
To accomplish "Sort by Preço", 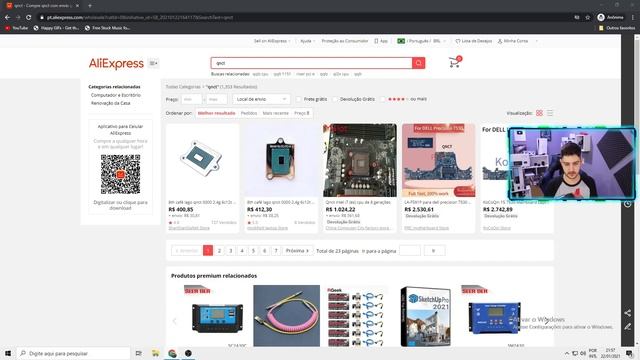I will pyautogui.click(x=302, y=113).
